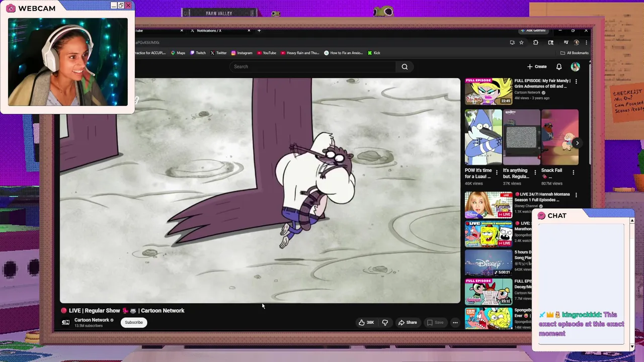Viewport: 644px width, 362px height.
Task: Click the CHAT panel scroll up arrow
Action: pyautogui.click(x=632, y=221)
